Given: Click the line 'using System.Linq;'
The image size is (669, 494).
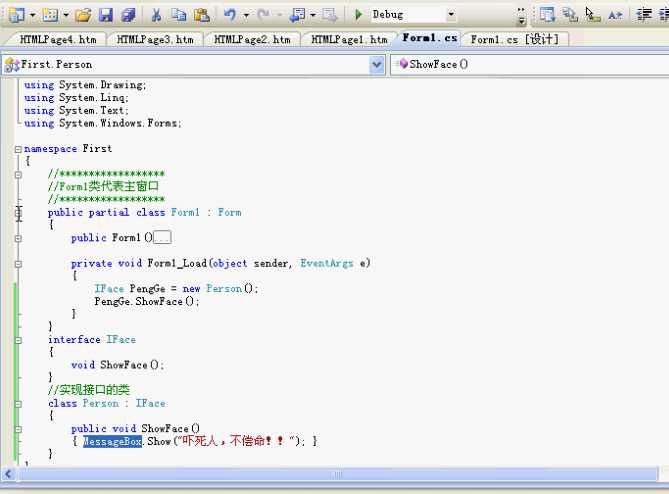Looking at the screenshot, I should (76, 98).
